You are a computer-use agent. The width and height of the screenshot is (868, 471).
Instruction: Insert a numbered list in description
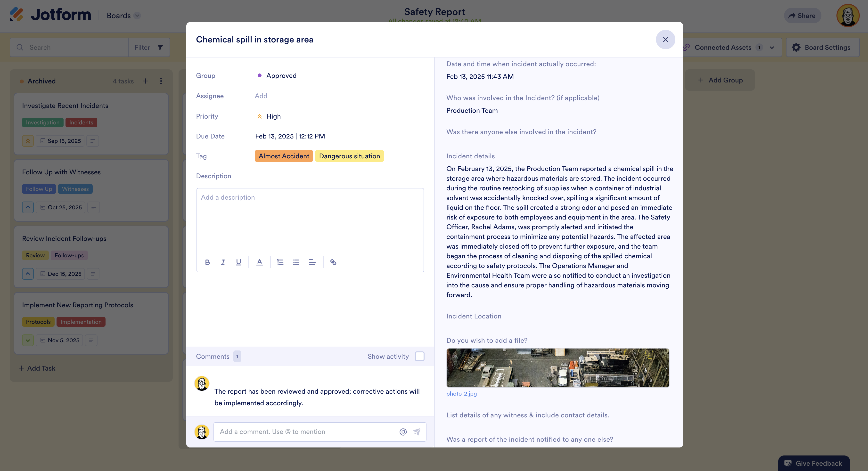(280, 262)
